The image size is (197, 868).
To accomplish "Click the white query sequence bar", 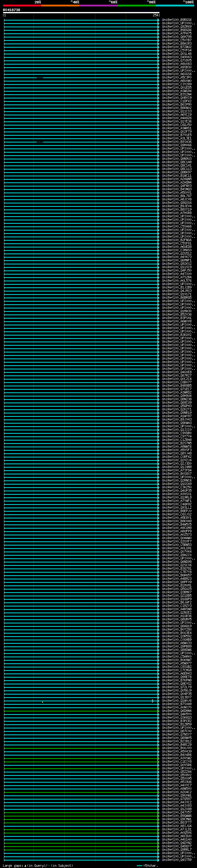I will (81, 12).
